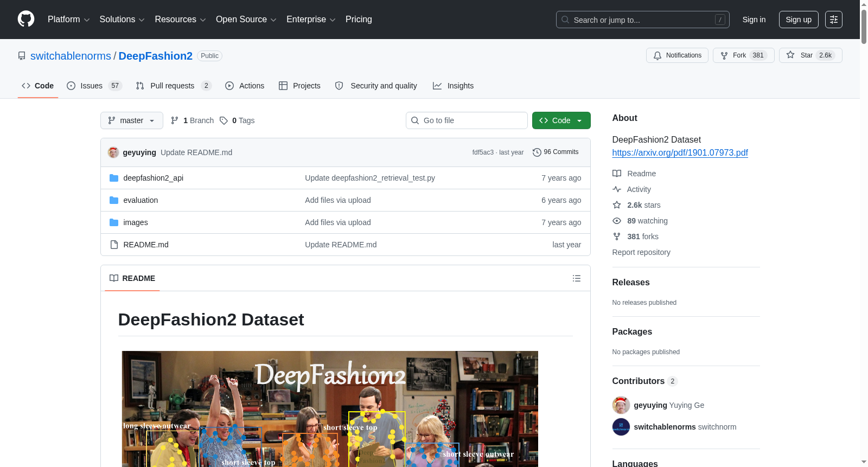Open the Packages heading link
Image resolution: width=868 pixels, height=467 pixels.
(x=632, y=332)
